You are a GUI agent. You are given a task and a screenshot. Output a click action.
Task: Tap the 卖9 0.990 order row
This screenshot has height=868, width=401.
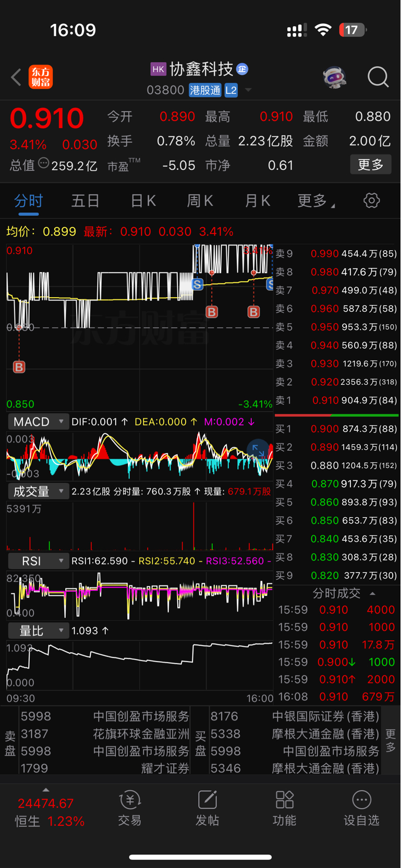point(336,254)
